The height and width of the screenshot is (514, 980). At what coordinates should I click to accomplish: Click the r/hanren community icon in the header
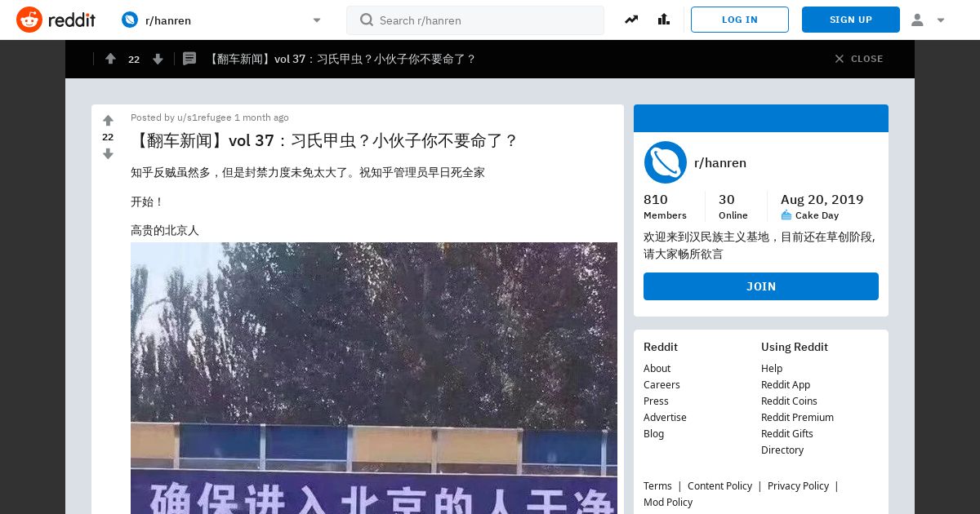(x=130, y=20)
